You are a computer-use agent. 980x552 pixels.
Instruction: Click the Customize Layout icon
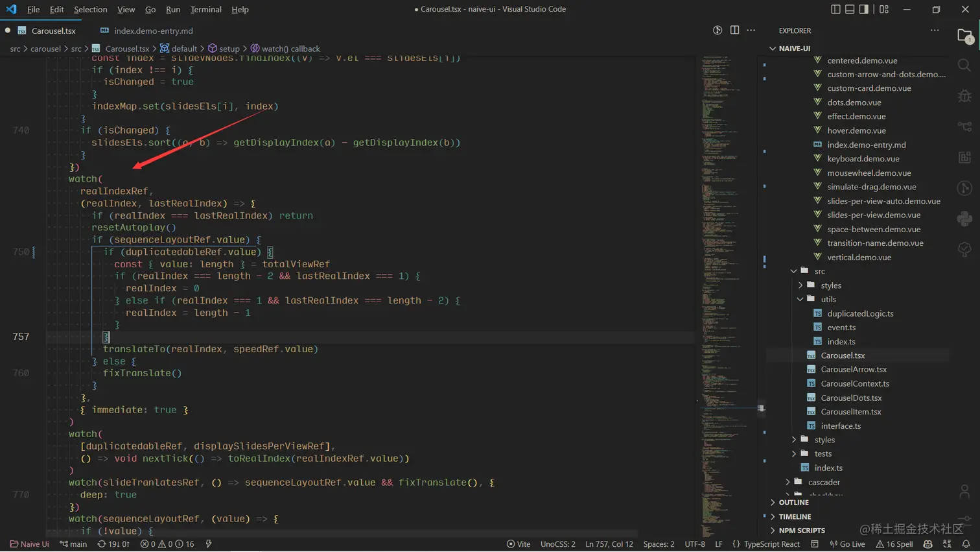[x=884, y=9]
